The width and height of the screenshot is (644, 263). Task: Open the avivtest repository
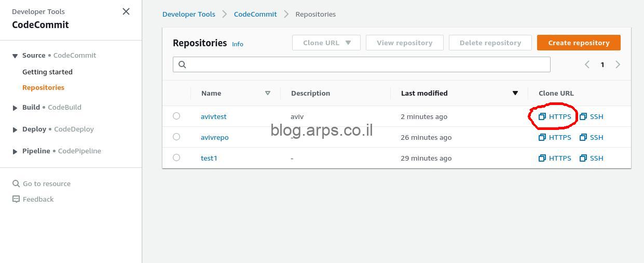tap(214, 116)
